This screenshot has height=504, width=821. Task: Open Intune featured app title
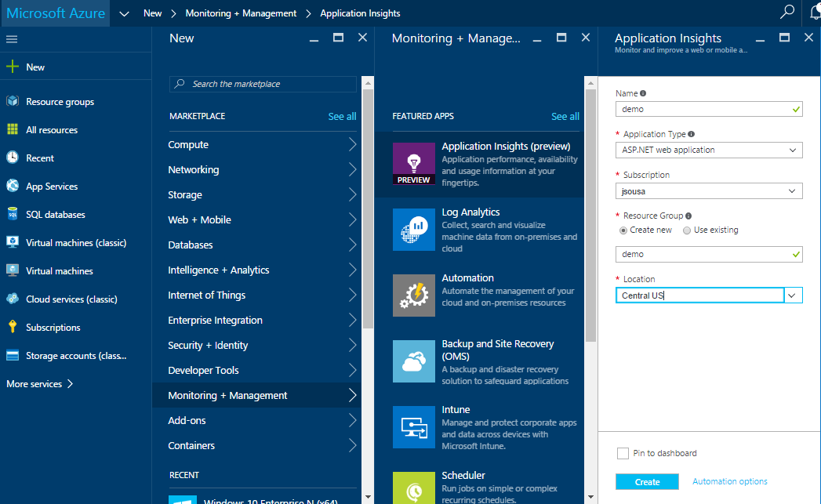[x=456, y=410]
